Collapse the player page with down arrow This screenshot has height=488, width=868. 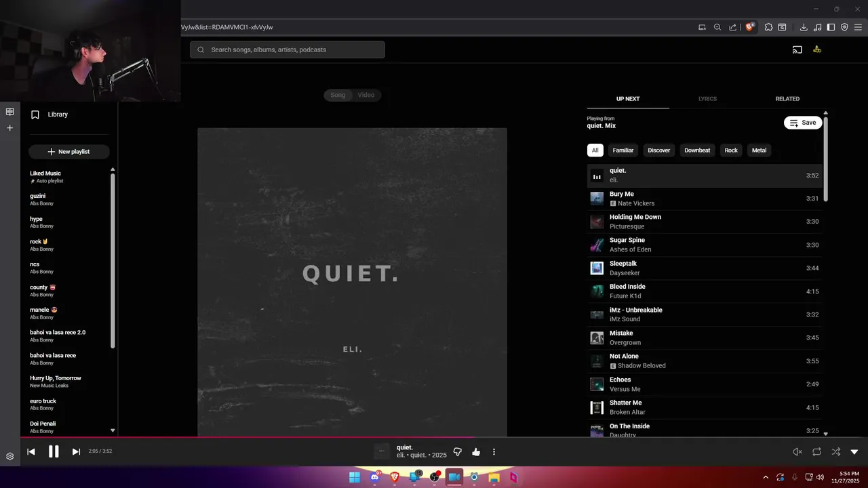click(854, 452)
